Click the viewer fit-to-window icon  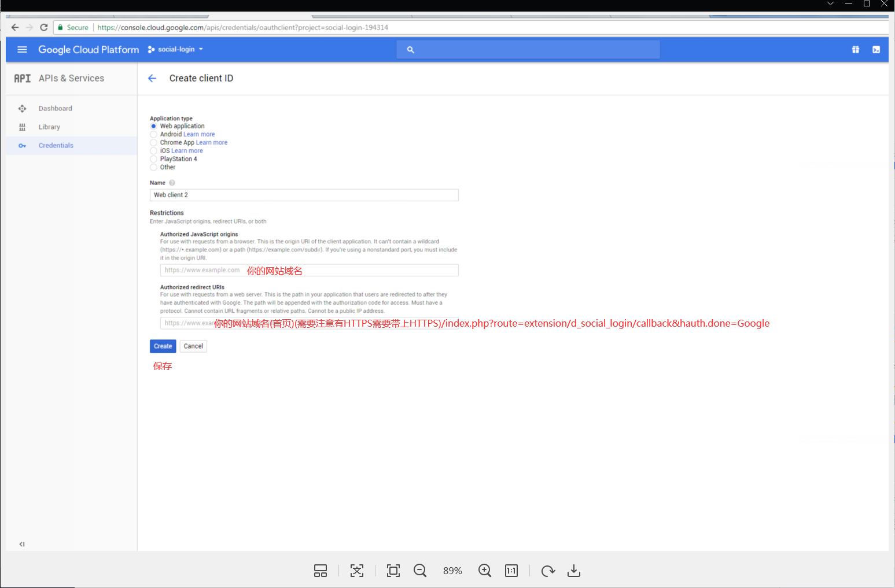click(x=357, y=571)
